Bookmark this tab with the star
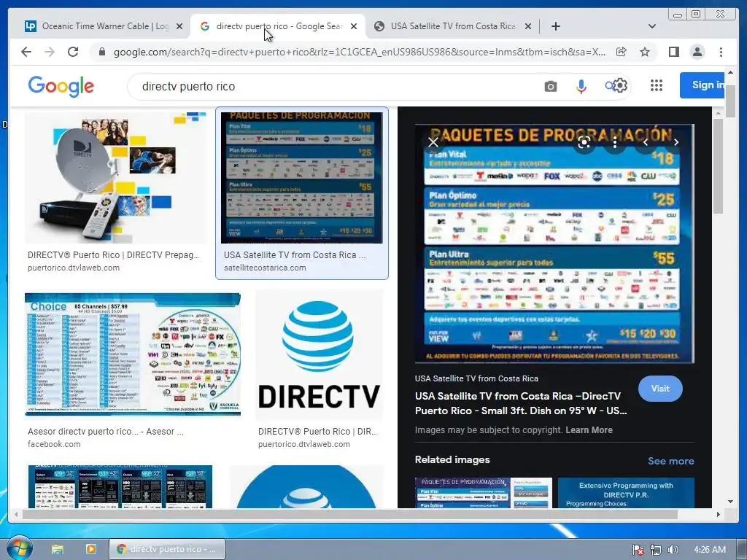The height and width of the screenshot is (560, 747). coord(645,52)
